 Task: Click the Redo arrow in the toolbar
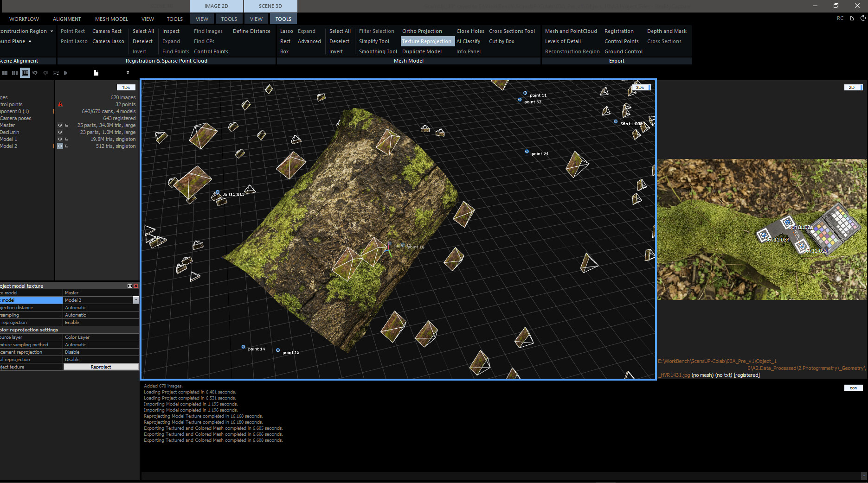coord(45,73)
